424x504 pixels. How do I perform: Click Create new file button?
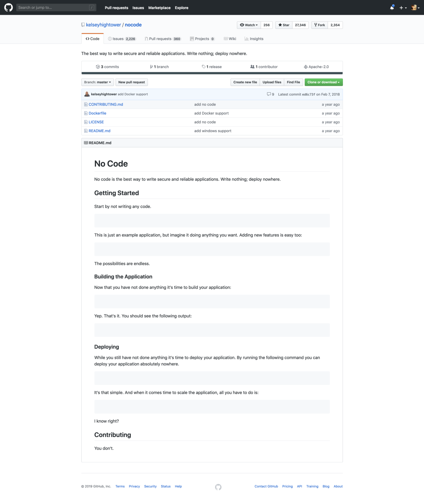tap(245, 82)
